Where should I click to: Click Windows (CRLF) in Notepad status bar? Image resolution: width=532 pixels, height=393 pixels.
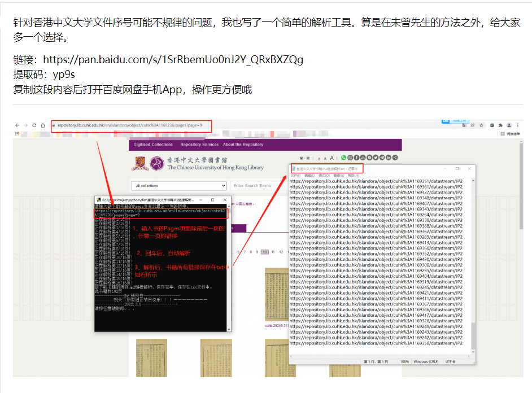pos(426,362)
